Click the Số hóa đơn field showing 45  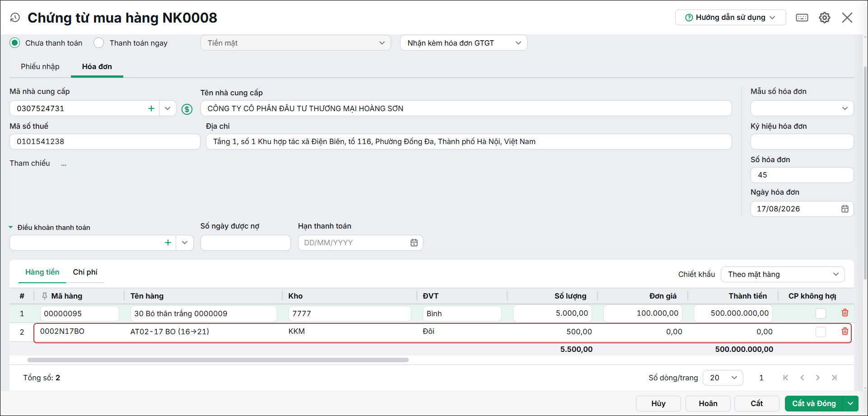pyautogui.click(x=802, y=175)
